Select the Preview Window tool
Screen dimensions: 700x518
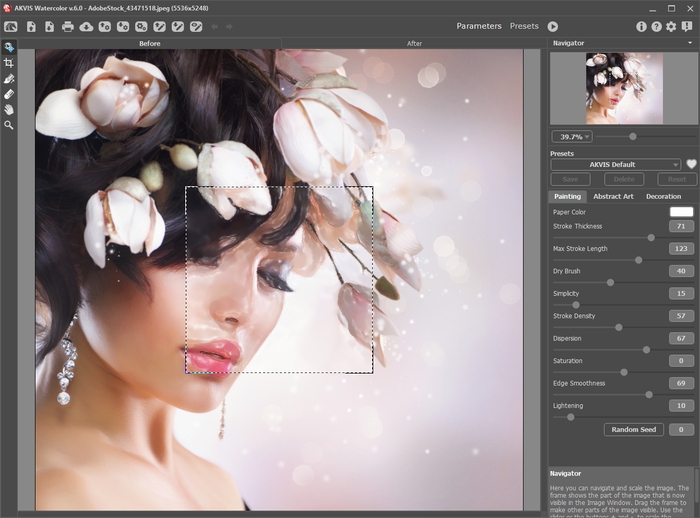pos(8,47)
